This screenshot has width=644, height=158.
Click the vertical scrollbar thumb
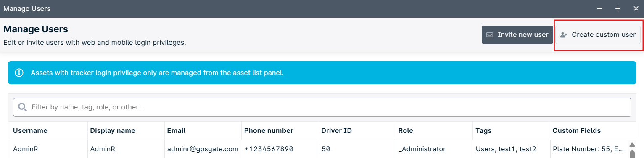[x=632, y=155]
